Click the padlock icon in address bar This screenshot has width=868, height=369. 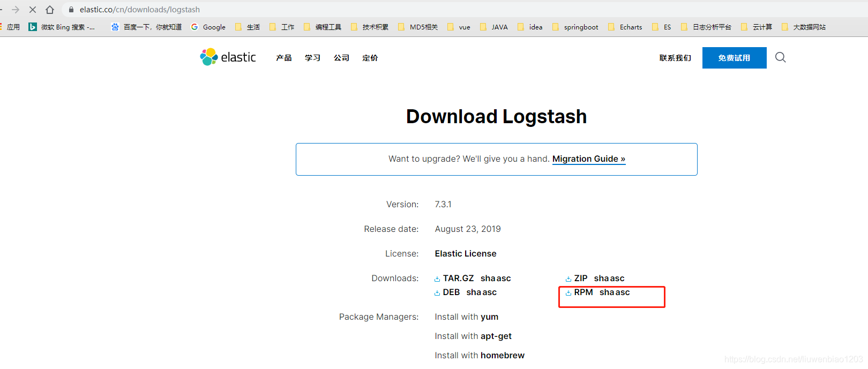71,10
